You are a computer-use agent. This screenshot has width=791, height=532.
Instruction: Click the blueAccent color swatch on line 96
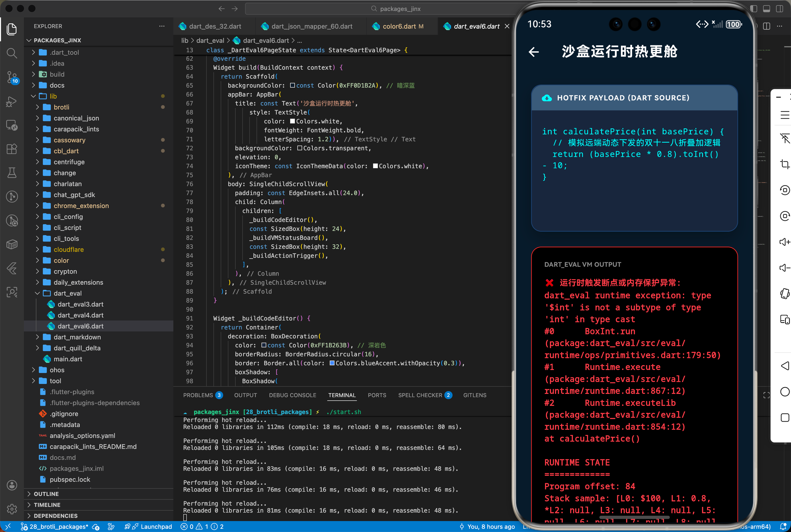tap(332, 363)
